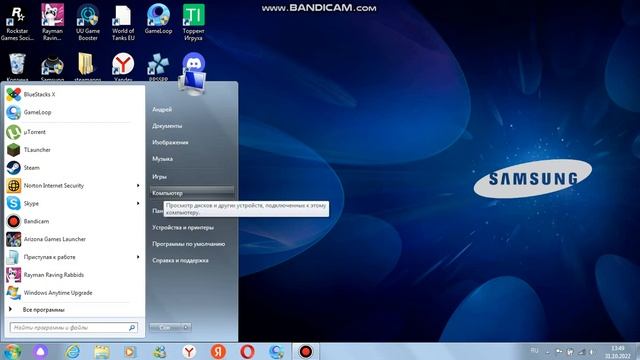The image size is (640, 360).
Task: Open the shutdown options arrow
Action: click(186, 327)
